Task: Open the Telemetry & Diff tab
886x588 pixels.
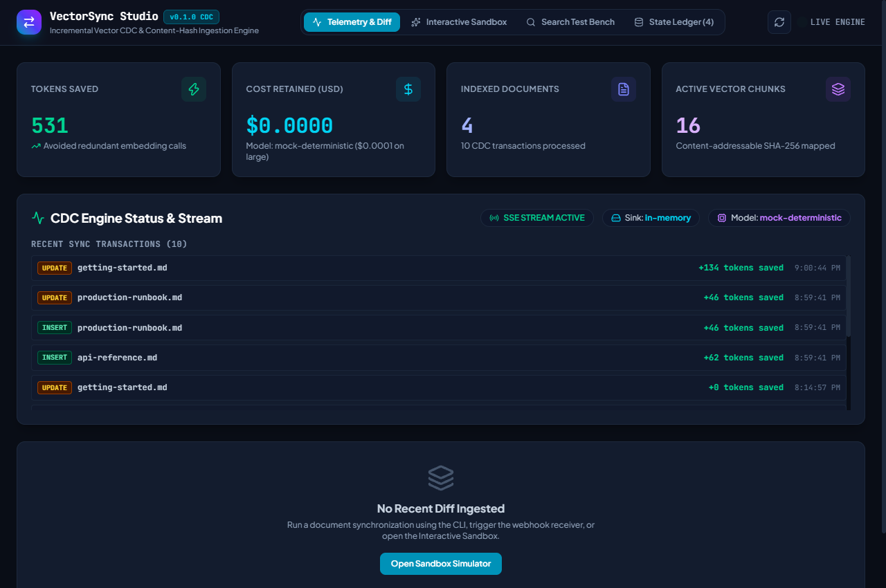Action: click(352, 22)
